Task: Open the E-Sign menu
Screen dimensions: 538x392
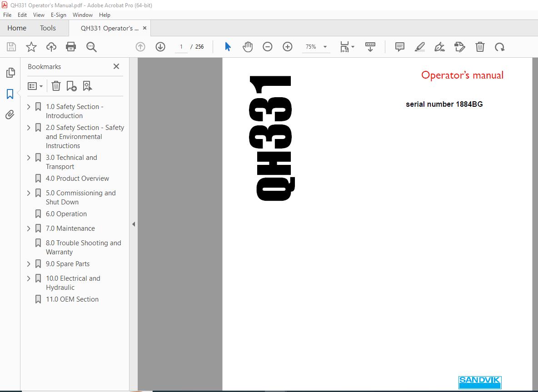Action: (x=58, y=15)
